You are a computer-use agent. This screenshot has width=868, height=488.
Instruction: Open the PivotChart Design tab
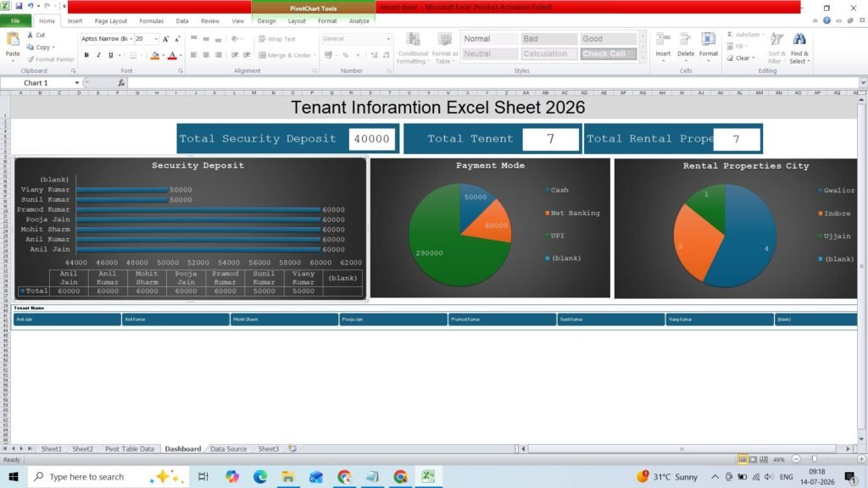[x=266, y=21]
